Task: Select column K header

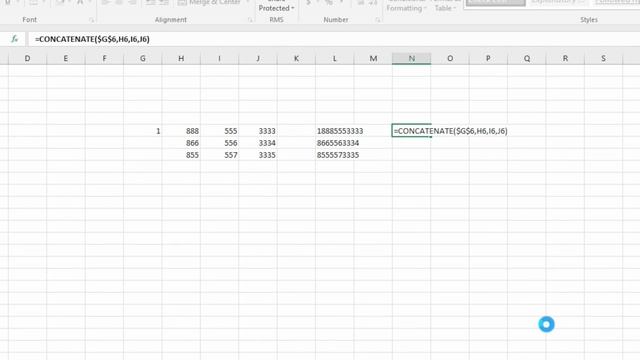Action: pyautogui.click(x=296, y=58)
